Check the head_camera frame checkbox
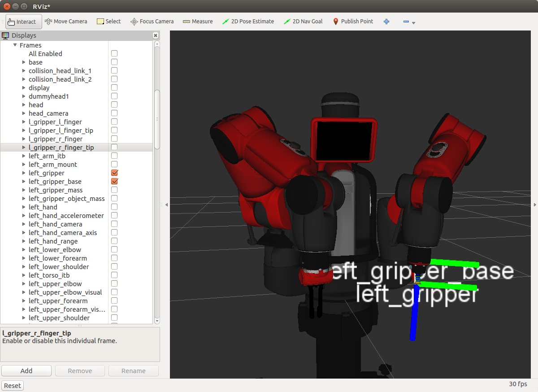Image resolution: width=538 pixels, height=392 pixels. (114, 113)
